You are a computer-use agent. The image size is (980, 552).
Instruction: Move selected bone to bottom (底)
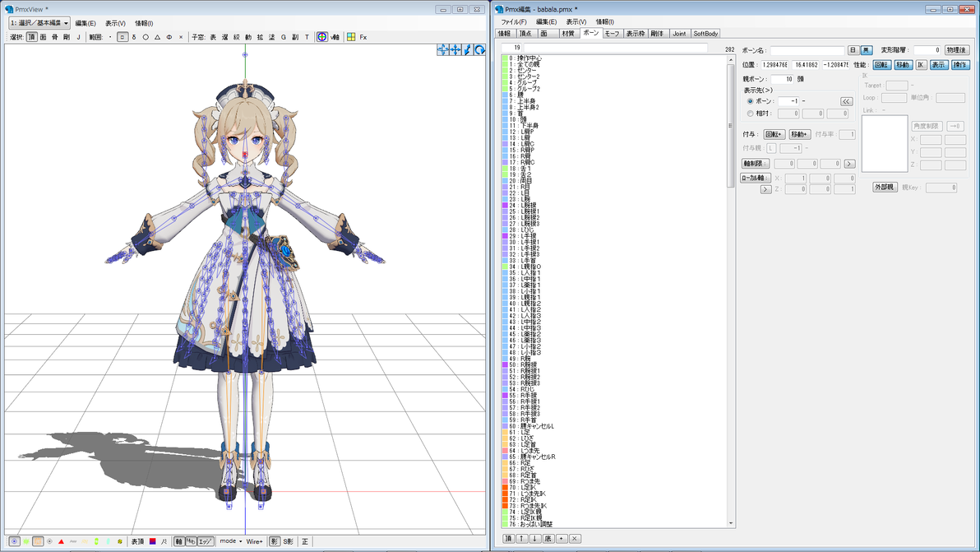click(548, 539)
